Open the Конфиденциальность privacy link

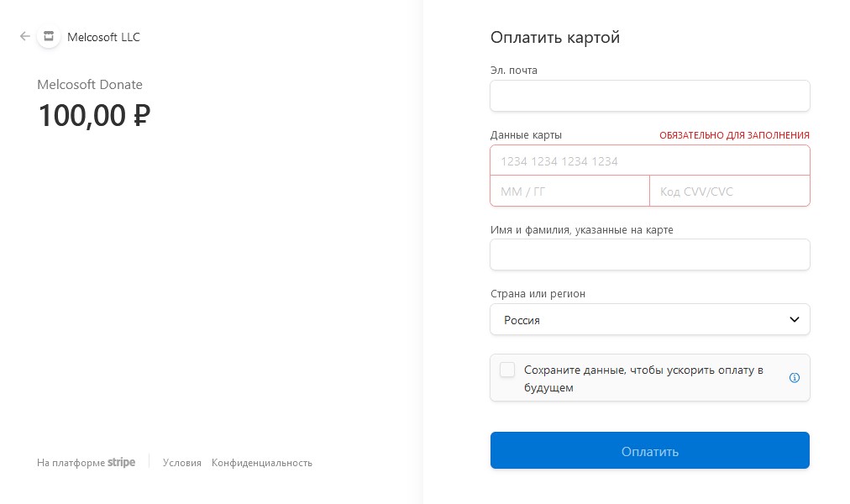262,463
